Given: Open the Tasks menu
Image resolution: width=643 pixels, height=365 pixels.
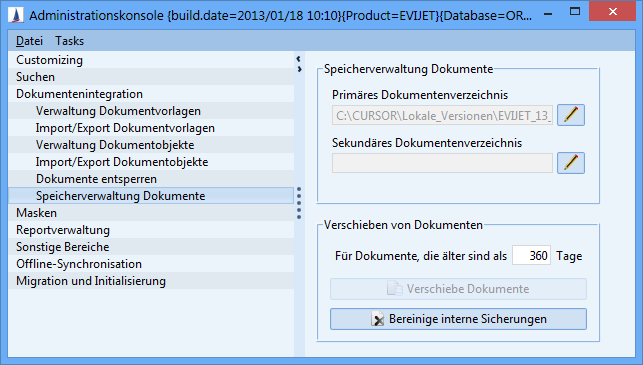Looking at the screenshot, I should click(70, 41).
